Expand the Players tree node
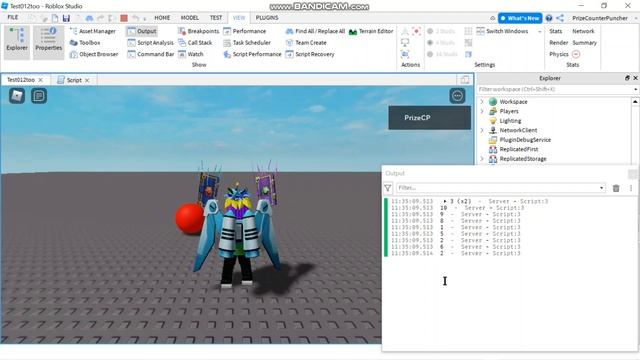640x360 pixels. pyautogui.click(x=482, y=111)
